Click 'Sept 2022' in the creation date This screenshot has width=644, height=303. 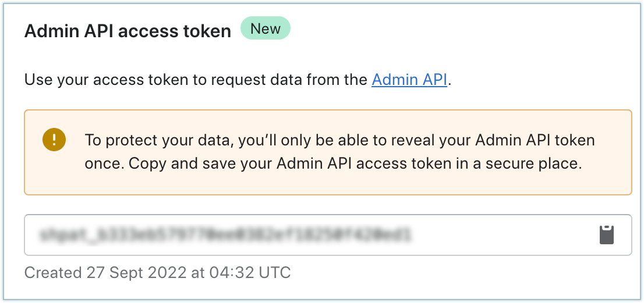136,272
